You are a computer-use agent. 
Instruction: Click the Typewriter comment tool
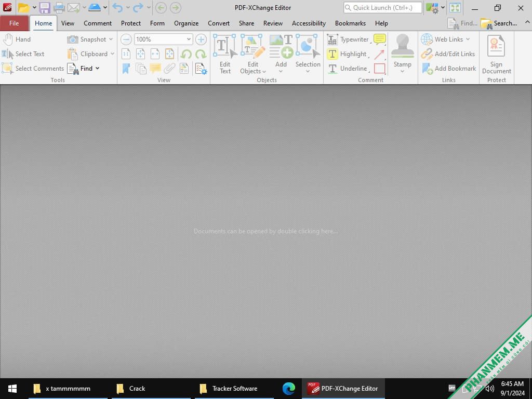coord(348,39)
